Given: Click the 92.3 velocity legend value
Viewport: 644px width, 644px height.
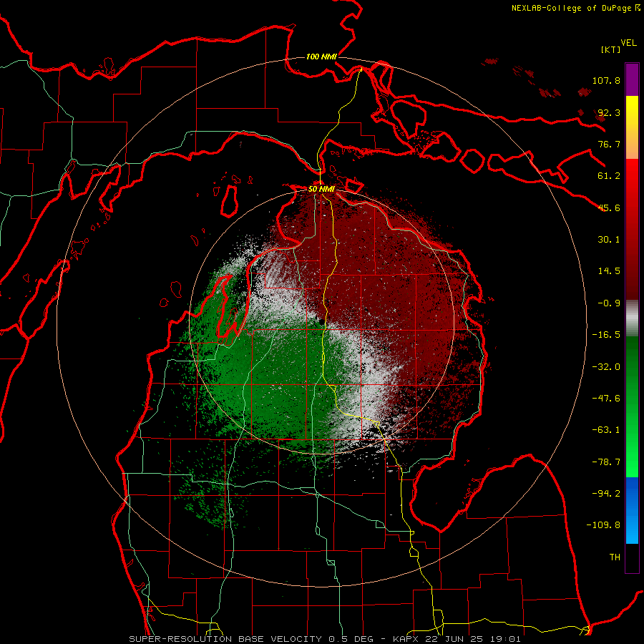Looking at the screenshot, I should point(609,112).
